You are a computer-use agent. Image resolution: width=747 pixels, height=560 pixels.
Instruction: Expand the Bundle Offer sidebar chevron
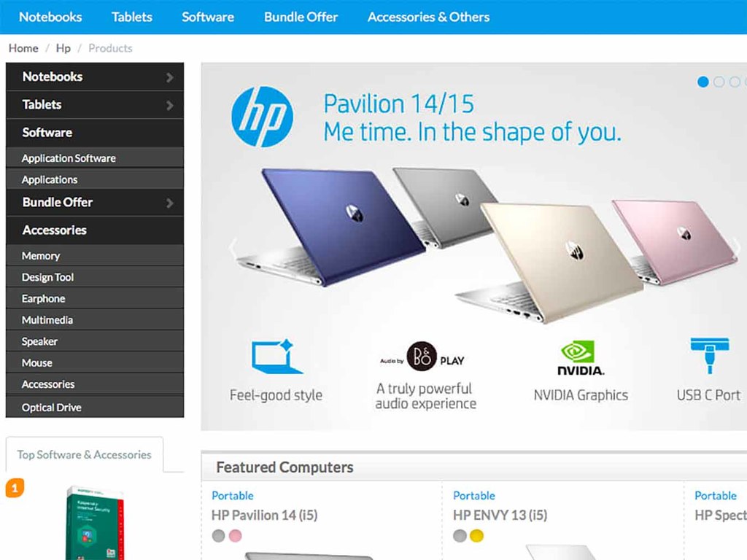click(169, 203)
